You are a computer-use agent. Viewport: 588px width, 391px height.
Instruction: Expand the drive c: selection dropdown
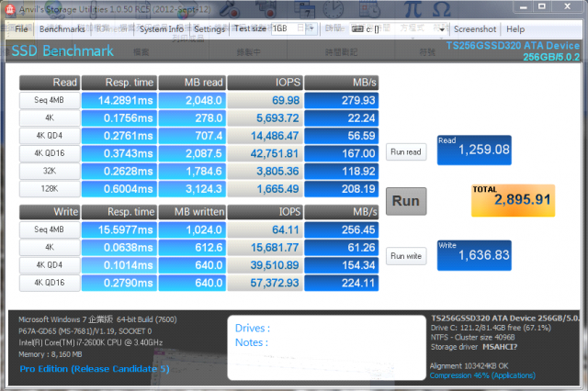443,29
